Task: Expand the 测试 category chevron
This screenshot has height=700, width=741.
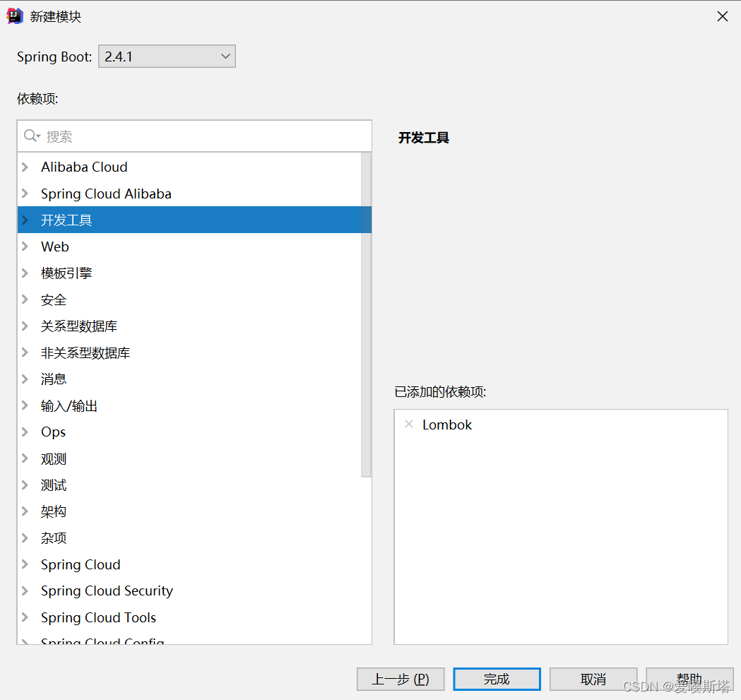Action: (25, 485)
